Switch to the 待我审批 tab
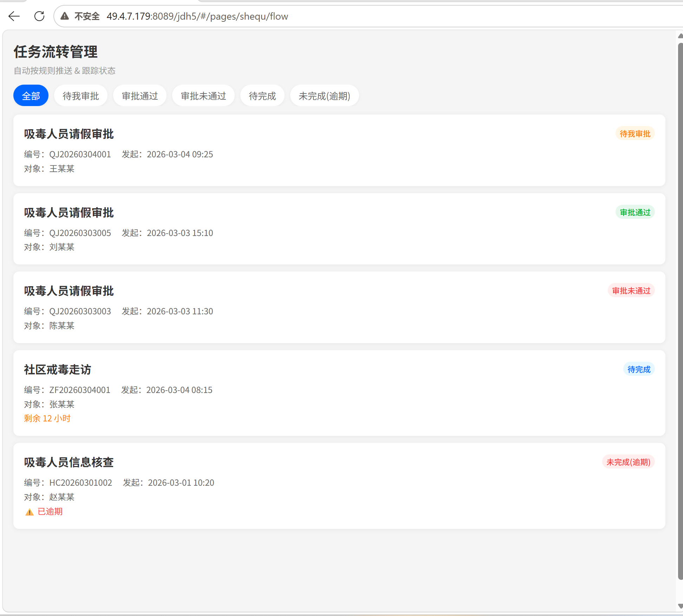Screen dimensions: 683x616 [x=81, y=96]
